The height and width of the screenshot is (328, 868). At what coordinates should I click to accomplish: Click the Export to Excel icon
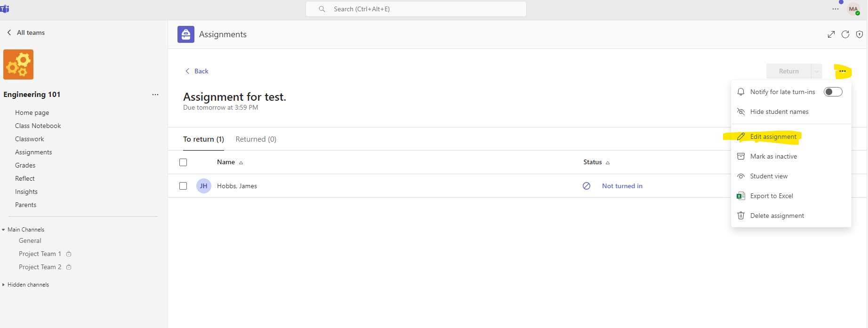[741, 196]
